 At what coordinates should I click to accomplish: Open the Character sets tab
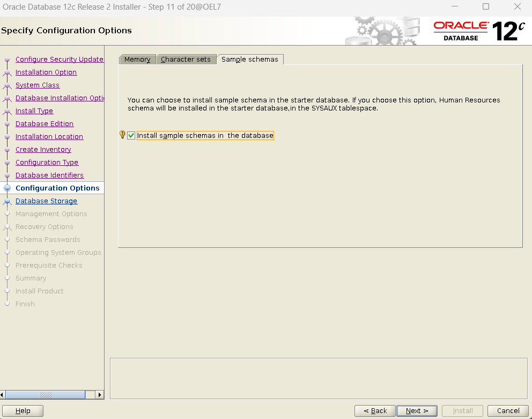pos(186,60)
